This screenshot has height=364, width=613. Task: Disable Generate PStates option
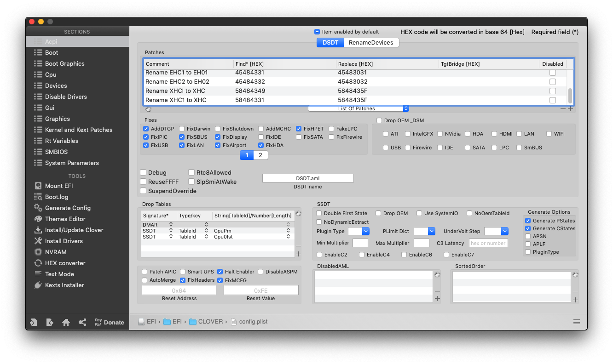528,221
